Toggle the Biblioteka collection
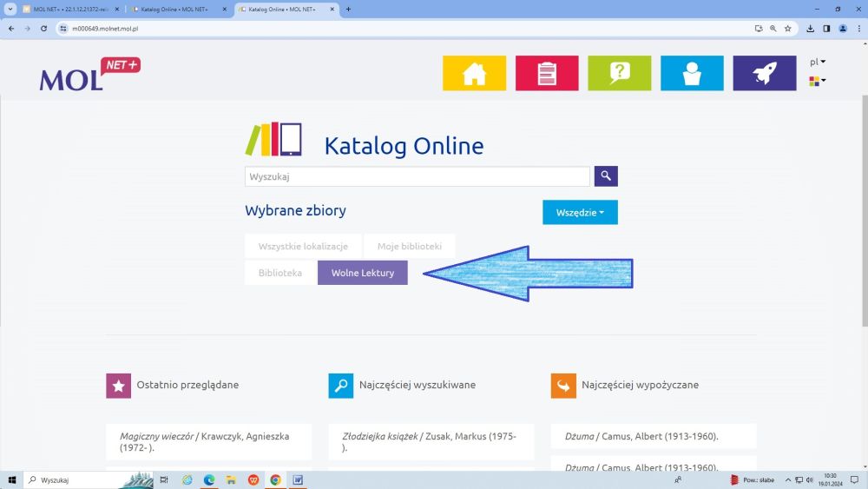This screenshot has width=868, height=489. pos(280,273)
